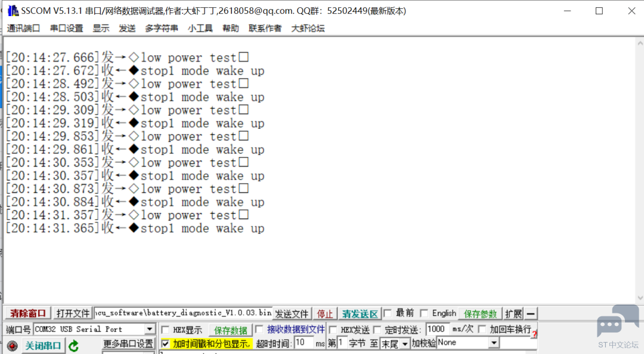Open the 大虾论坛 menu
The image size is (644, 354).
click(x=308, y=28)
